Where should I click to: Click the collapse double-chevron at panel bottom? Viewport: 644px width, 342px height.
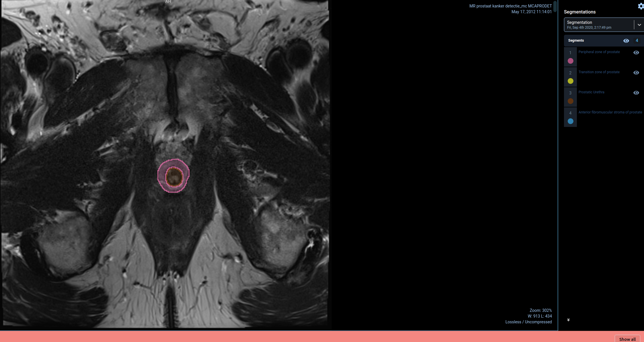(568, 320)
